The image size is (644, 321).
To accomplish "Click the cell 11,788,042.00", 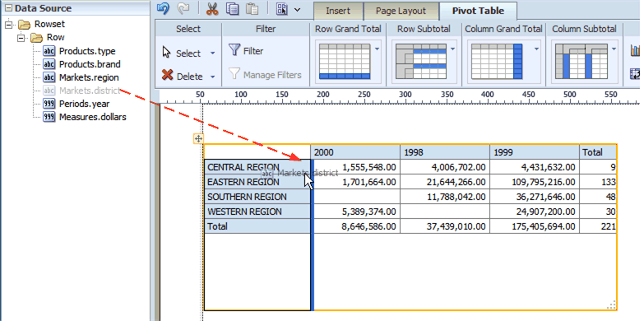I will (x=445, y=197).
